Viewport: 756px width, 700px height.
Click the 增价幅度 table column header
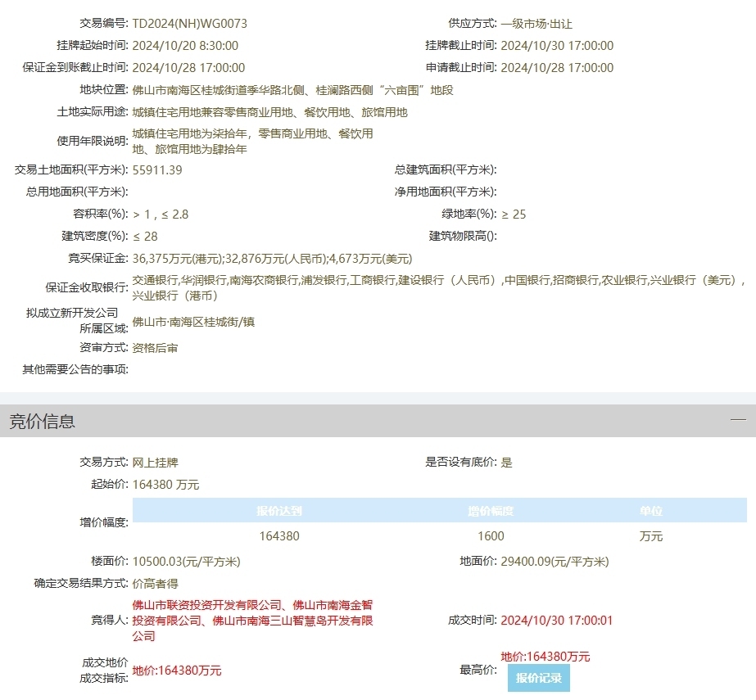(x=491, y=511)
